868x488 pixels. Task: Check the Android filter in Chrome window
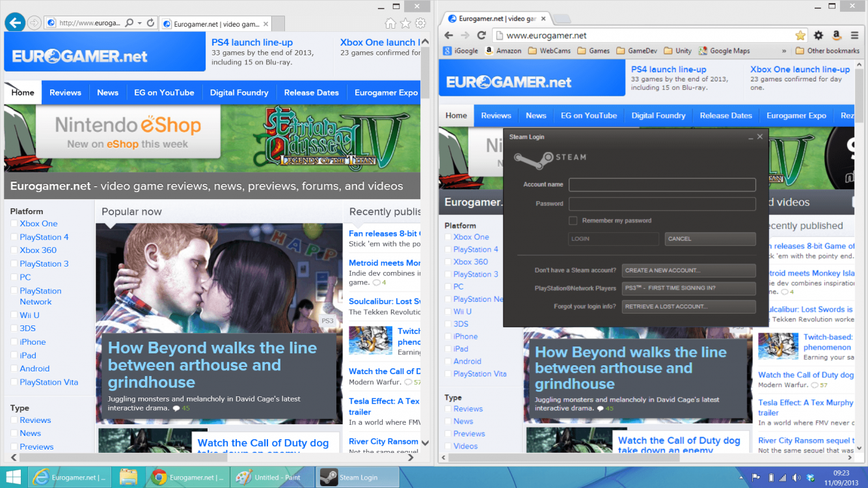(448, 361)
